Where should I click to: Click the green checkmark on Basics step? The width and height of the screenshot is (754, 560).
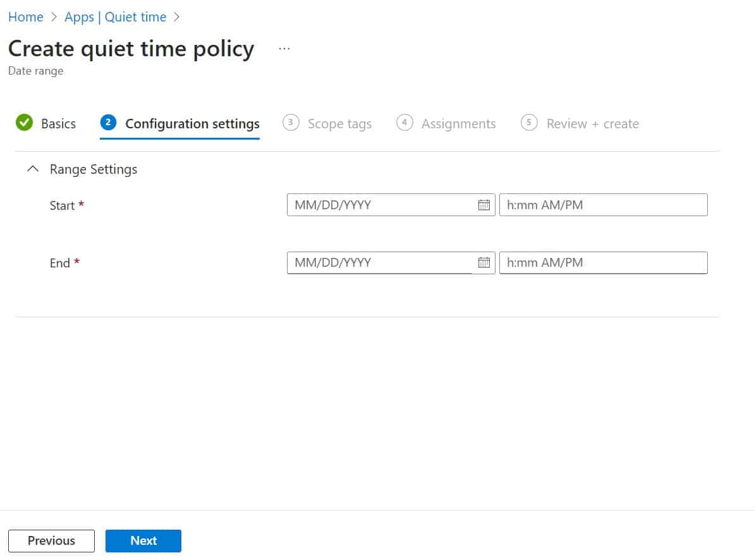click(24, 123)
